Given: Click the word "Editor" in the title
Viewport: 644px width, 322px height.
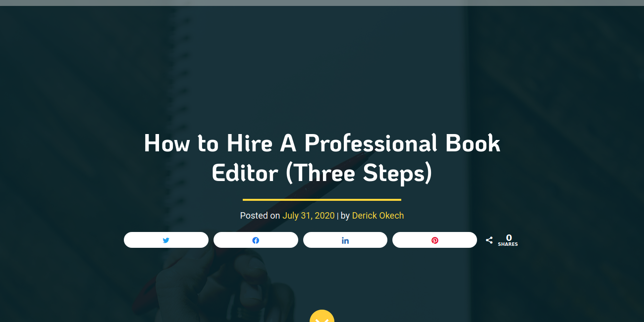Looking at the screenshot, I should [x=245, y=173].
